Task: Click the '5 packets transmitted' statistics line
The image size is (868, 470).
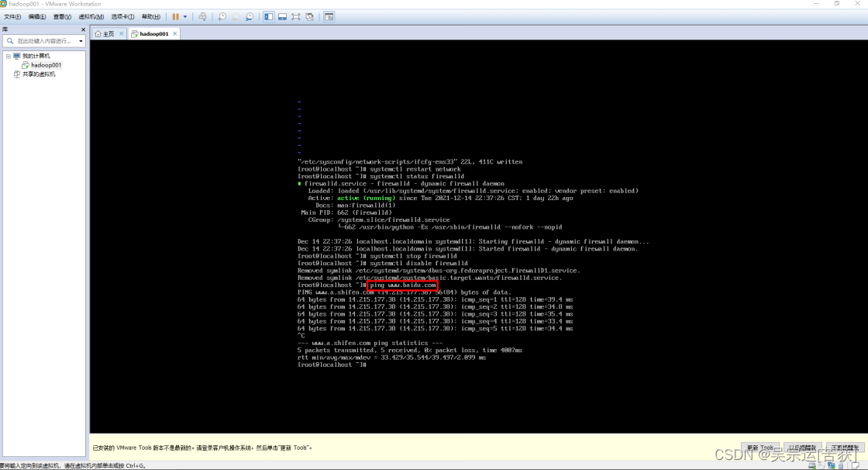Action: point(410,351)
